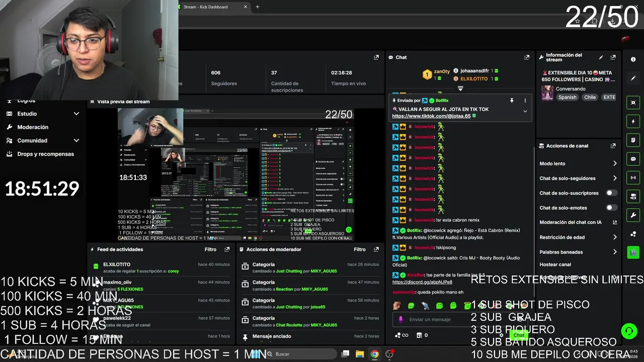
Task: Click the Chile tag
Action: pyautogui.click(x=590, y=98)
